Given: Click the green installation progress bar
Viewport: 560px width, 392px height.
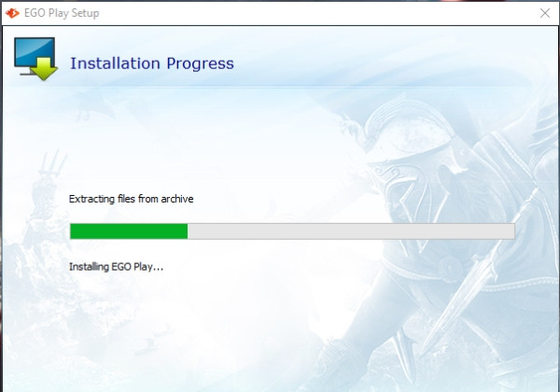Looking at the screenshot, I should [x=292, y=231].
